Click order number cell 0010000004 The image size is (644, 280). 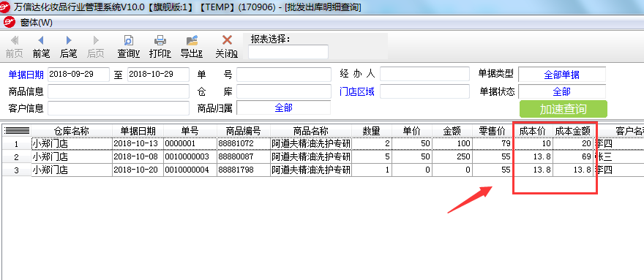point(190,170)
